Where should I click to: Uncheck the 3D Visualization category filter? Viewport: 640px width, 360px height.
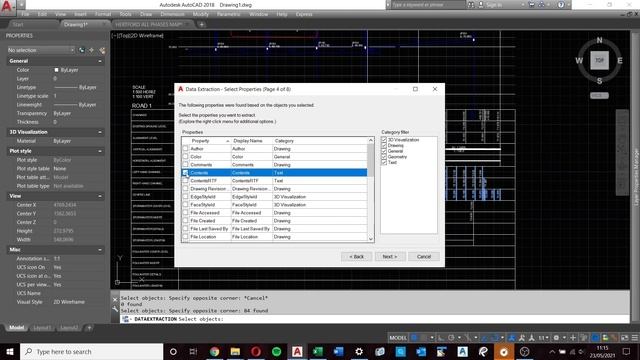coord(384,140)
